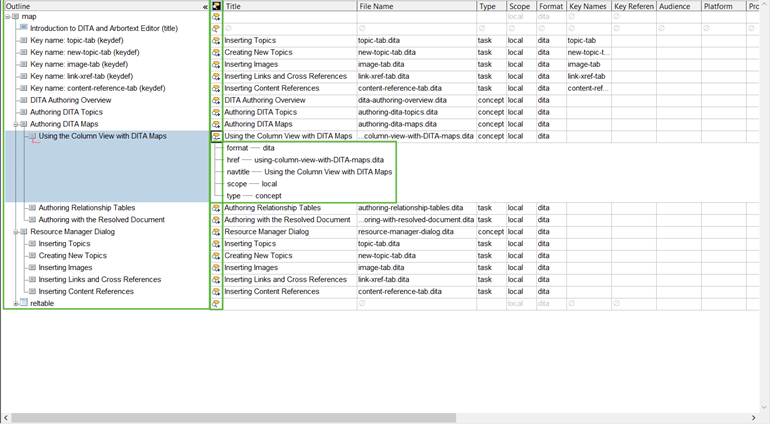
Task: Show attributes for Key name: link-xref-tab keydef
Action: click(216, 76)
